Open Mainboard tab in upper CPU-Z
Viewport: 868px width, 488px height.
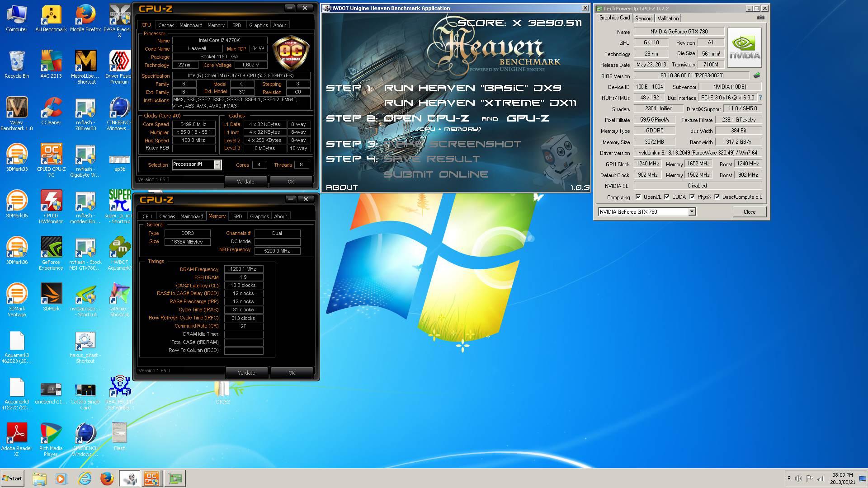point(191,25)
